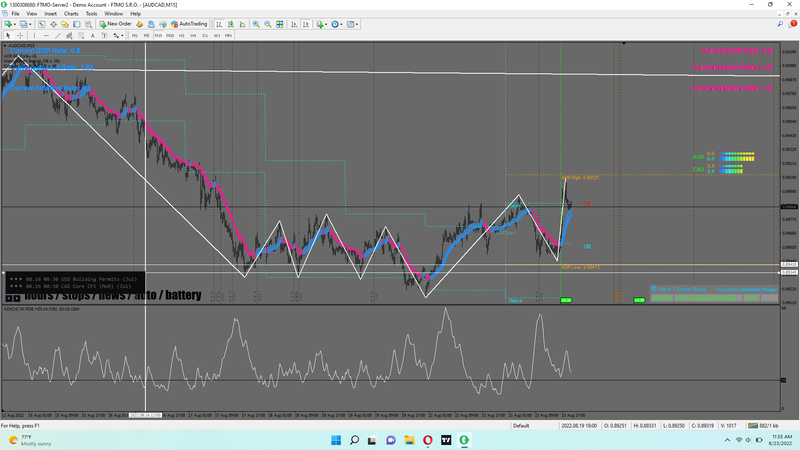The image size is (800, 450).
Task: Open the Help menu
Action: 135,14
